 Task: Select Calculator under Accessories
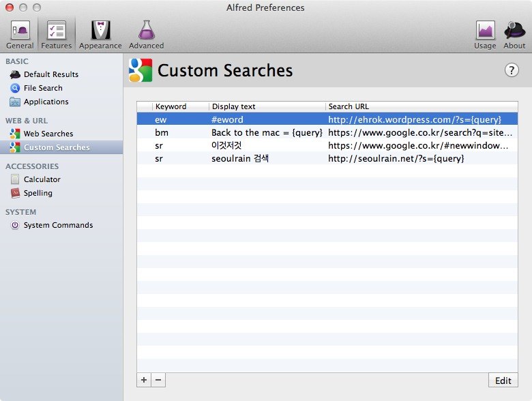click(42, 179)
